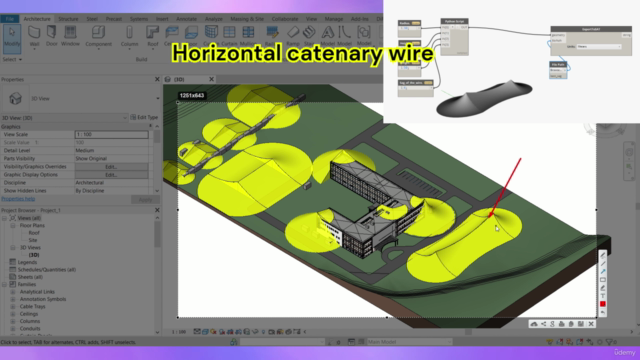Viewport: 640px width, 360px height.
Task: Open the red color picker swatch
Action: coord(603,304)
